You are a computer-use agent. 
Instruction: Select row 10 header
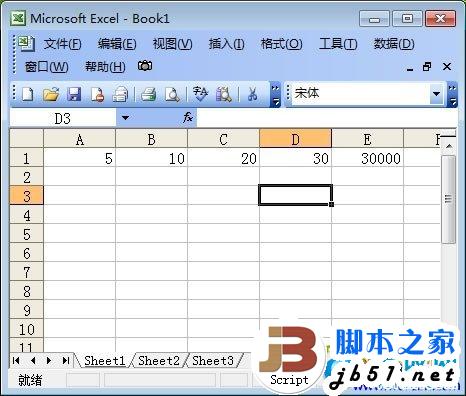click(x=26, y=328)
